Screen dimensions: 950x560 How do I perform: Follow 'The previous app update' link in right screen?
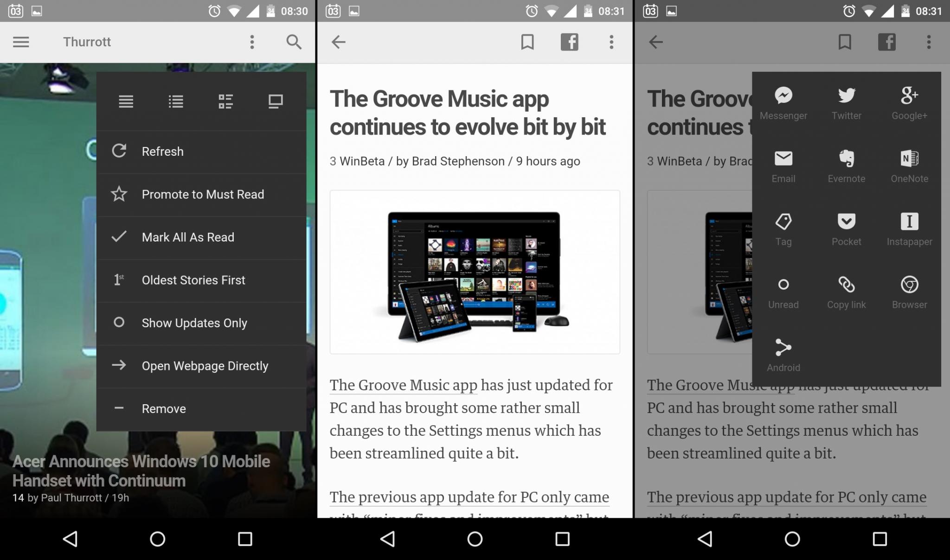coord(787,497)
